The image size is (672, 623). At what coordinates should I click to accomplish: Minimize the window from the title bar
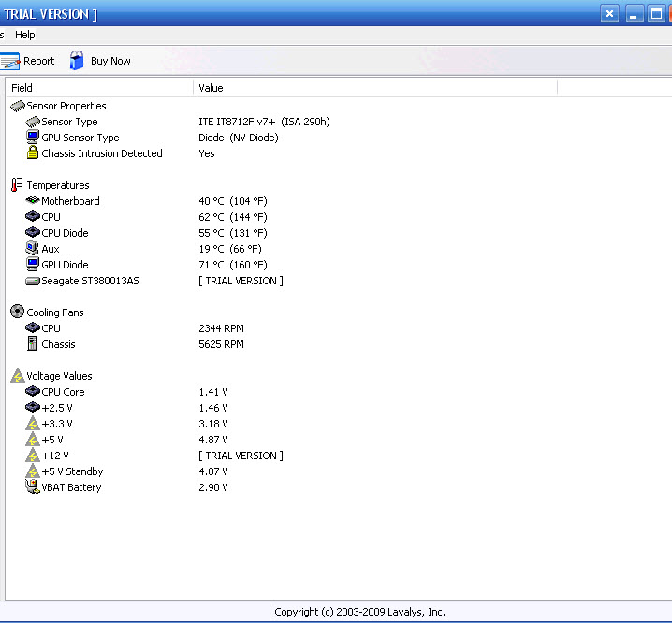point(635,14)
